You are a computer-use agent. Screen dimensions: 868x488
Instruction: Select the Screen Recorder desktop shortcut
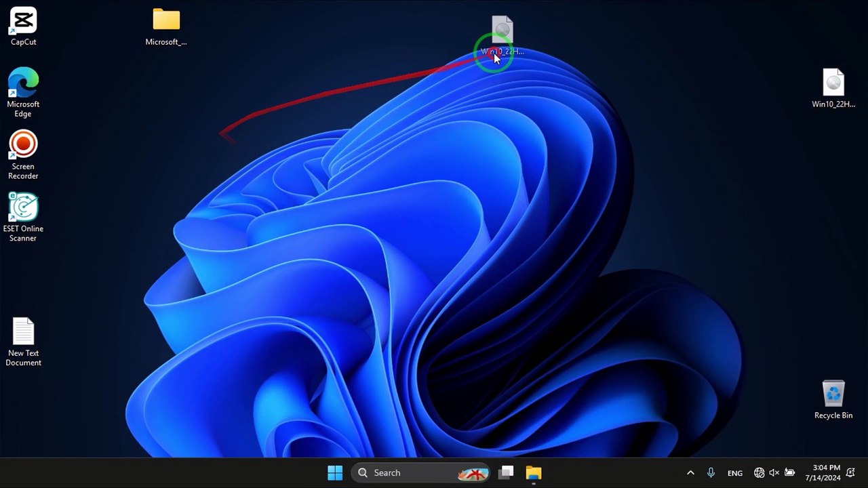[x=23, y=155]
